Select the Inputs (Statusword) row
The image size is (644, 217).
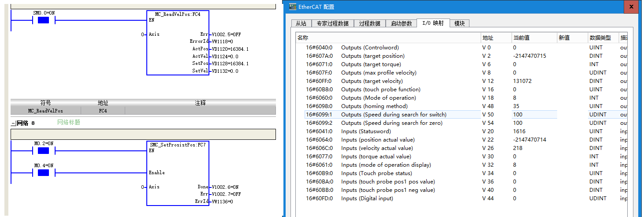(462, 131)
